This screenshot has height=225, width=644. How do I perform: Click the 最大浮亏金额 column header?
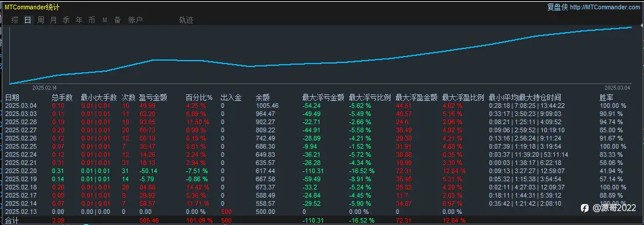[323, 98]
